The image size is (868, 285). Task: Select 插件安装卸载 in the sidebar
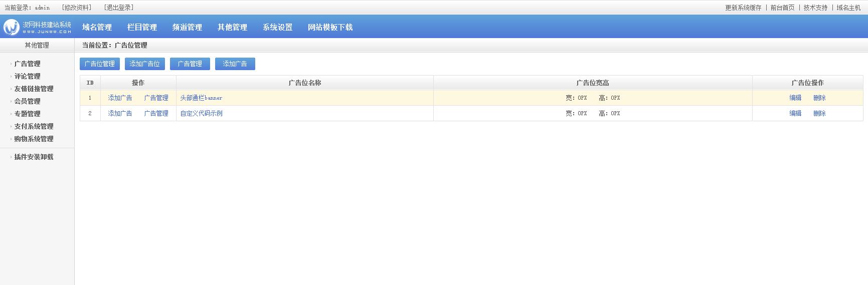point(34,157)
